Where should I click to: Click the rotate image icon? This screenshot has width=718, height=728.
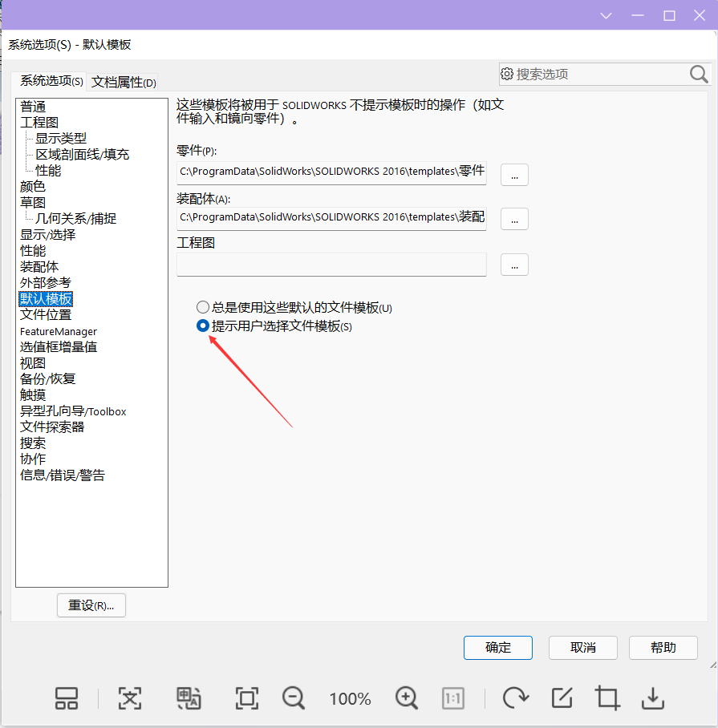(515, 698)
